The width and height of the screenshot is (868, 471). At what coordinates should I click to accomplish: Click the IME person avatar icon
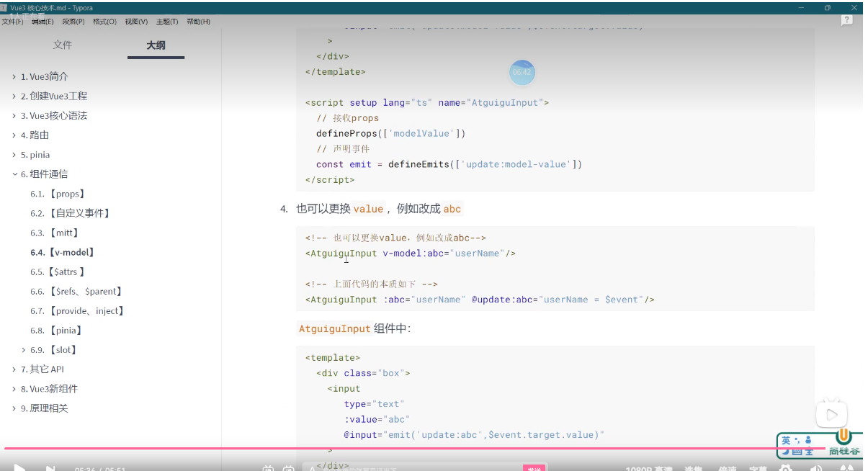[x=808, y=440]
